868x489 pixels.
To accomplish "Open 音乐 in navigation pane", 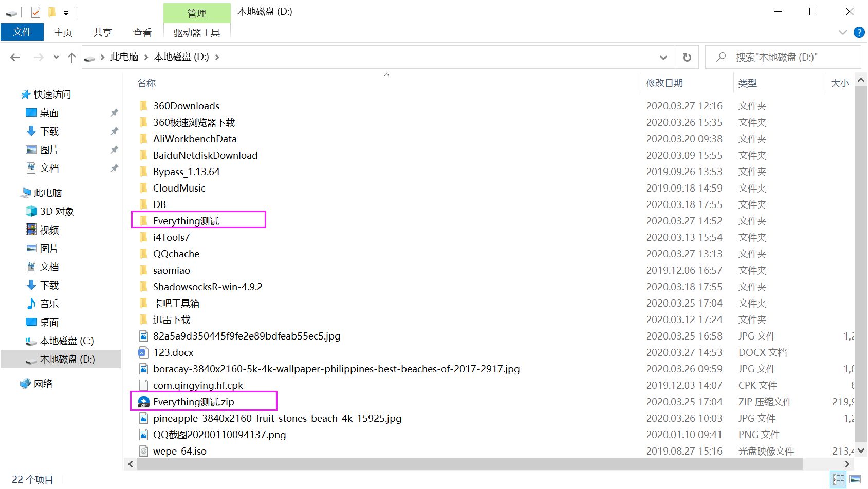I will pos(49,304).
